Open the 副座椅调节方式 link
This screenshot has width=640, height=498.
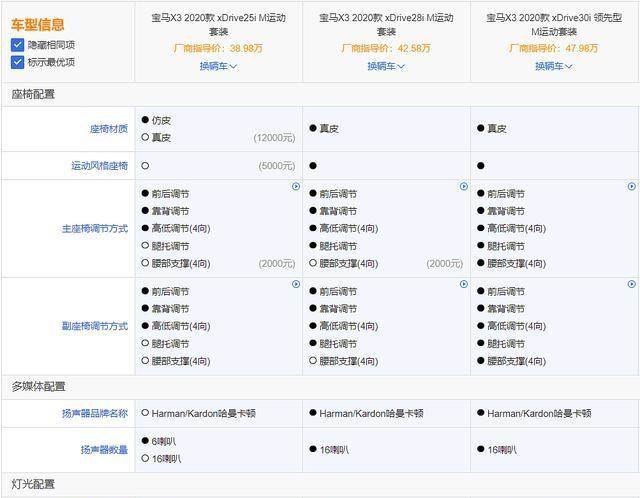[95, 326]
